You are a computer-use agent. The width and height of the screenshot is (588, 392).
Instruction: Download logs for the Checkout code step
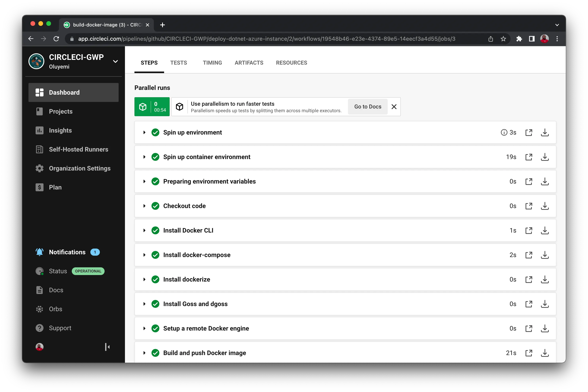click(x=545, y=206)
